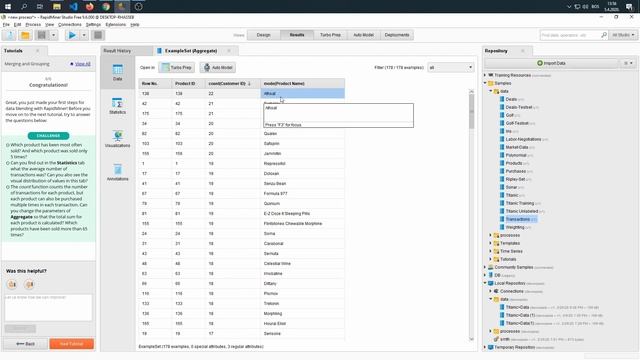The width and height of the screenshot is (640, 360).
Task: Click the Import Data button
Action: pyautogui.click(x=551, y=63)
